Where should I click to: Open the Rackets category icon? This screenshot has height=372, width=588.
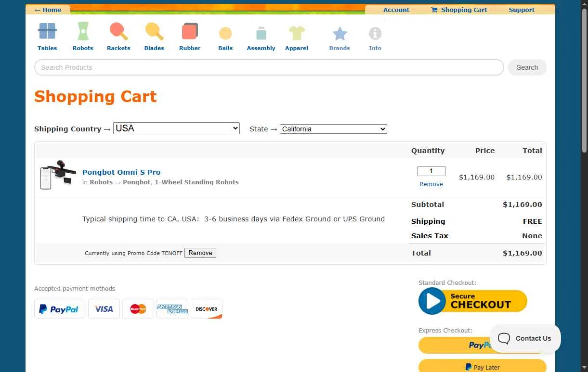pos(118,32)
